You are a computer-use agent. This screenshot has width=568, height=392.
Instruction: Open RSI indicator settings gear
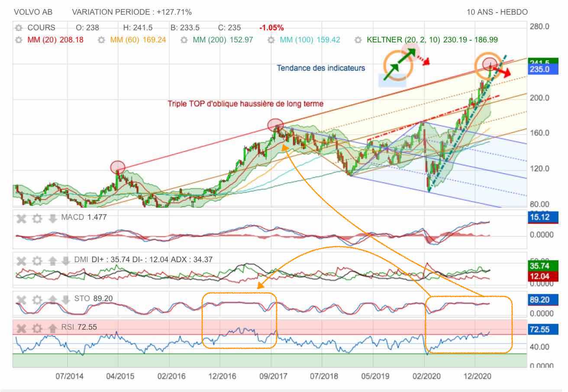37,328
